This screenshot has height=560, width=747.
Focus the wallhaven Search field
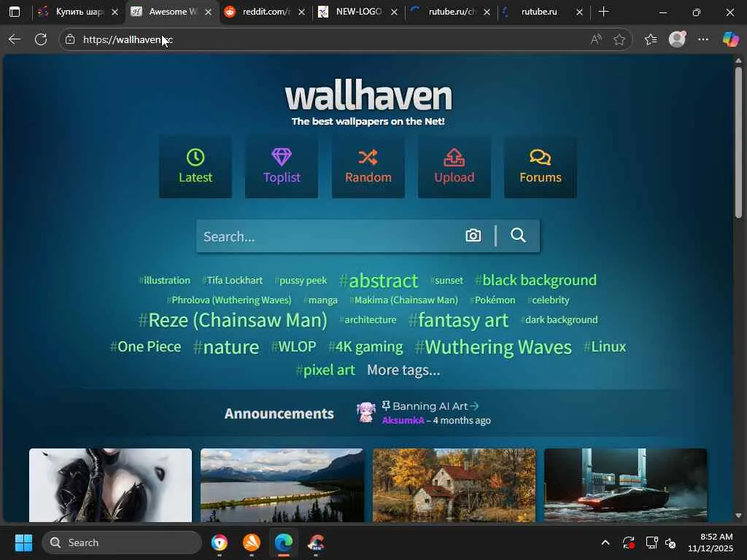click(329, 236)
